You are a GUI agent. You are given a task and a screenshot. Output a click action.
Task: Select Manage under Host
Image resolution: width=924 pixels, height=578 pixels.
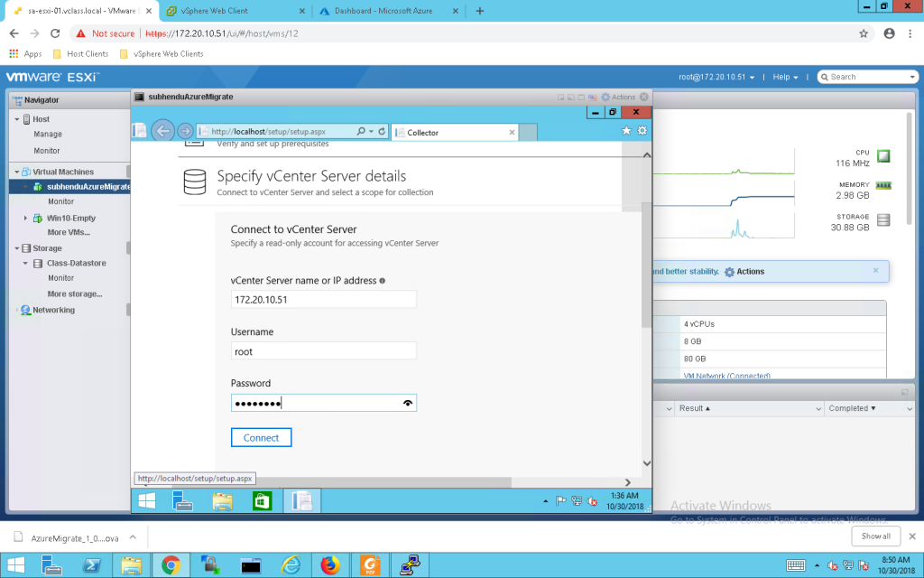click(48, 135)
